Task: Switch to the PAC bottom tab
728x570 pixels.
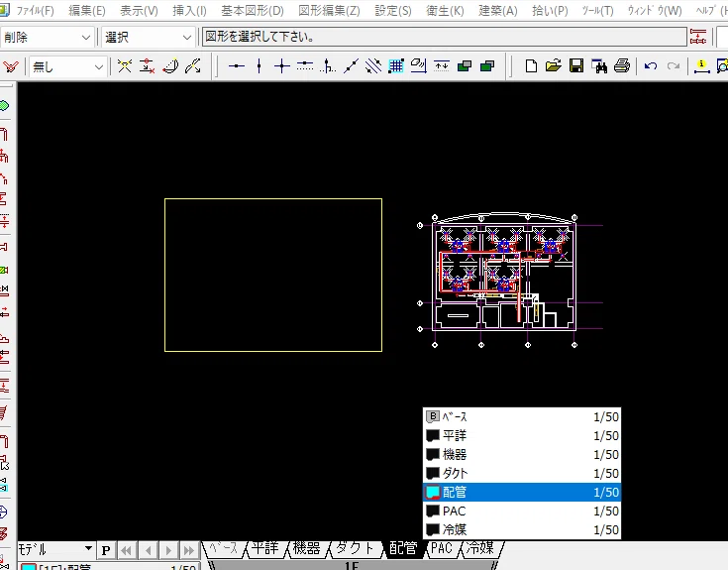Action: coord(441,549)
